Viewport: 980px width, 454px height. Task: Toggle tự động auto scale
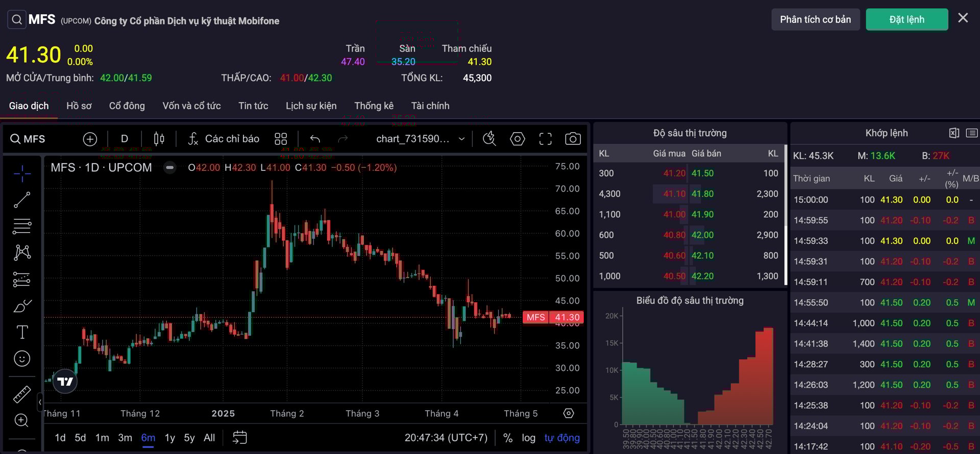(x=562, y=438)
